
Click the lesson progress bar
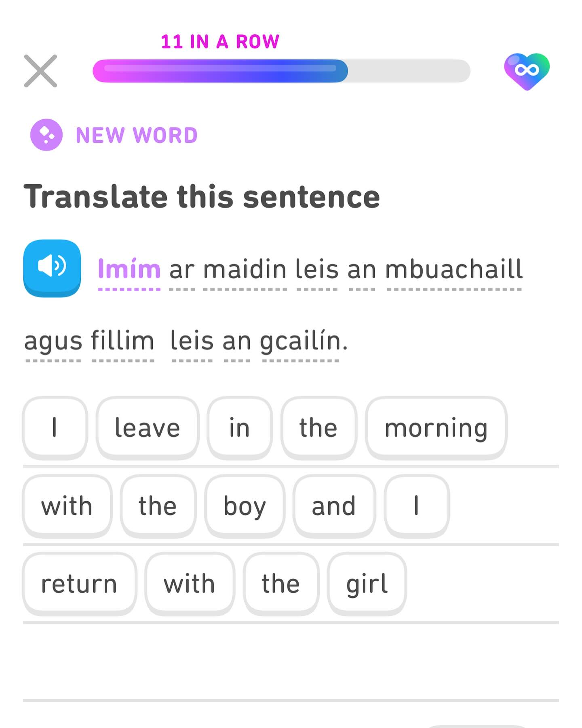click(281, 71)
